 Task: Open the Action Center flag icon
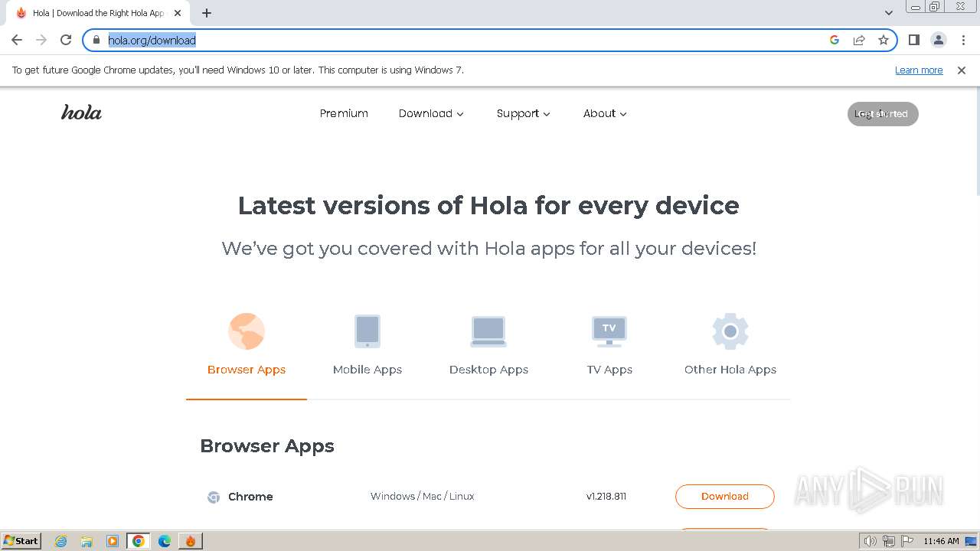[x=907, y=541]
